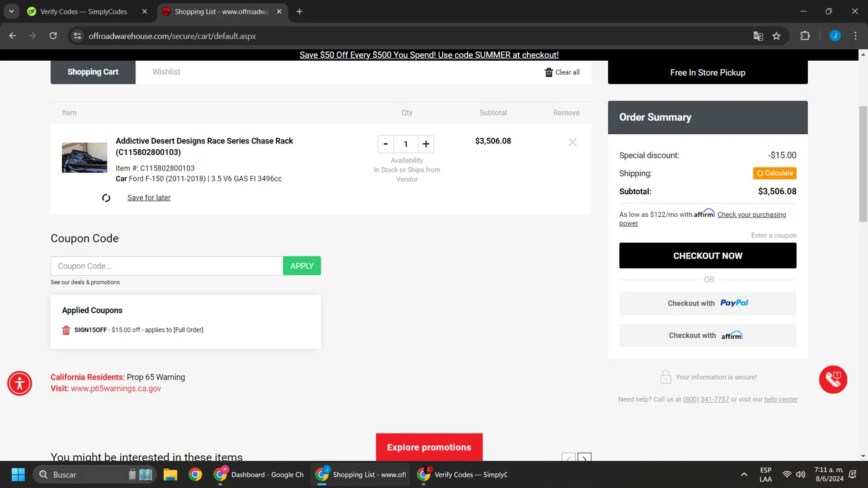
Task: Click Free In Store Pickup banner
Action: click(708, 72)
